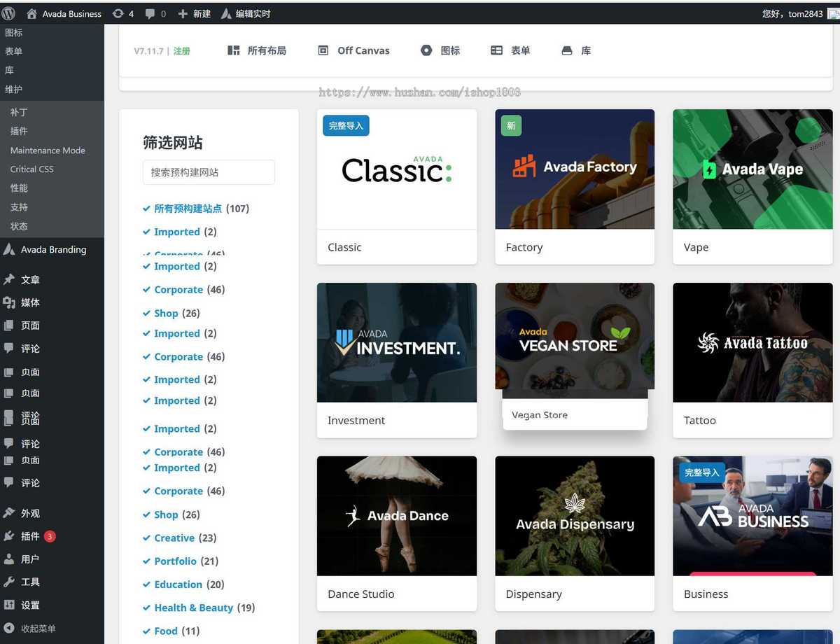Open the 工具 wrench icon

click(9, 582)
